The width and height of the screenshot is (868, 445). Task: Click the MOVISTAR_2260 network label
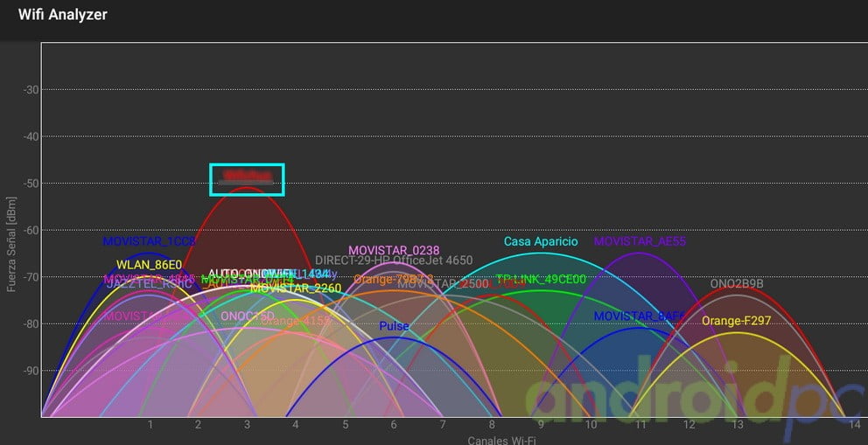[296, 289]
